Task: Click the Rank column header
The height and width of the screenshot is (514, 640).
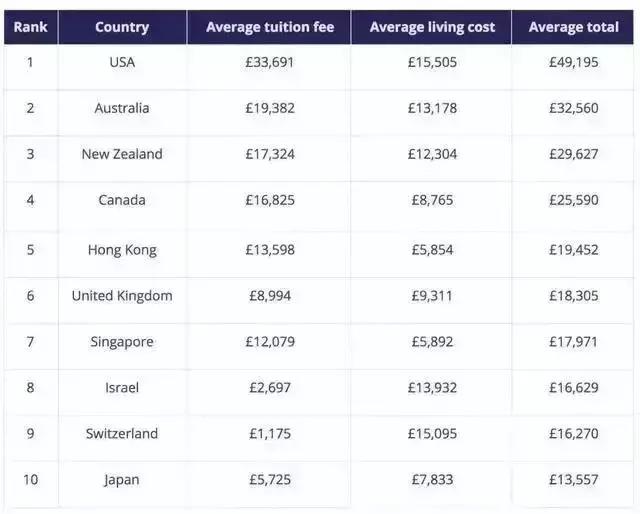Action: point(30,27)
